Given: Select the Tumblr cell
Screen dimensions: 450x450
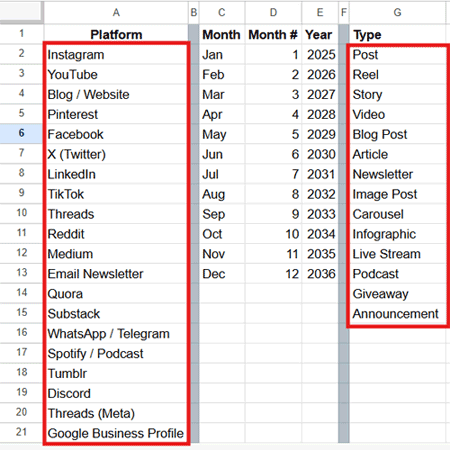Looking at the screenshot, I should pyautogui.click(x=116, y=373).
